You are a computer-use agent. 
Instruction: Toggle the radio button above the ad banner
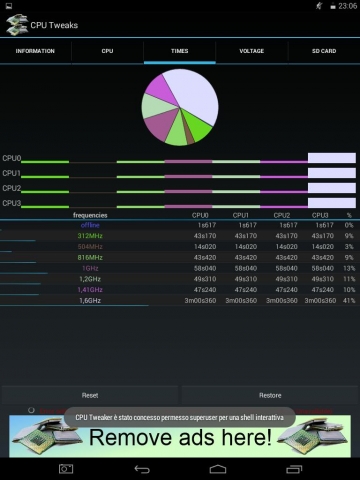click(x=31, y=410)
